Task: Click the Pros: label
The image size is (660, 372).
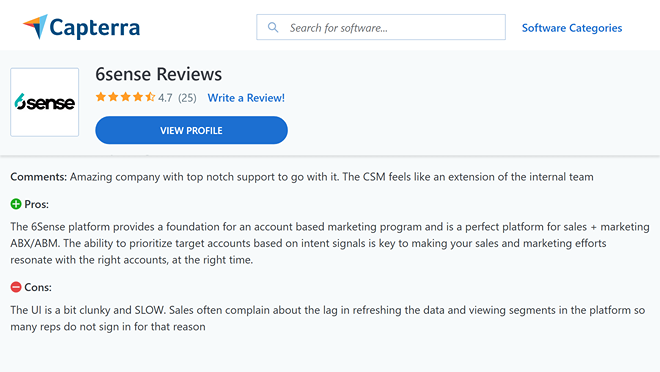Action: pyautogui.click(x=37, y=205)
